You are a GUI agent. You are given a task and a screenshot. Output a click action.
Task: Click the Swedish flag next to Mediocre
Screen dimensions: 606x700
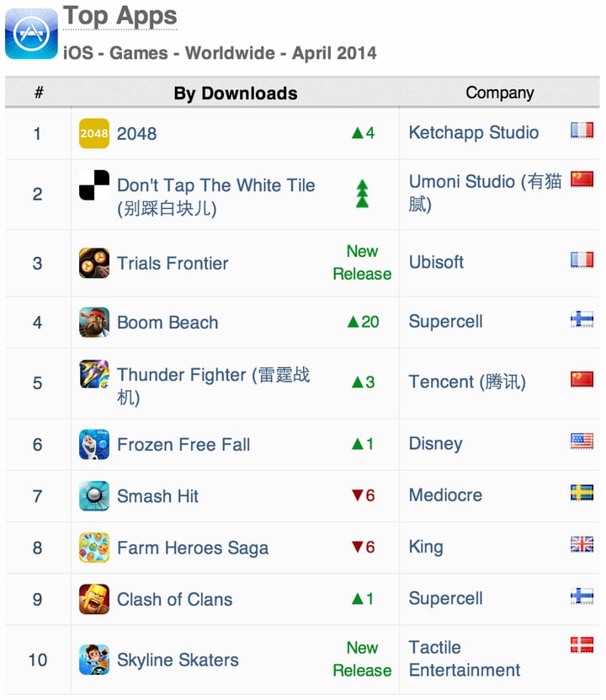pos(582,493)
